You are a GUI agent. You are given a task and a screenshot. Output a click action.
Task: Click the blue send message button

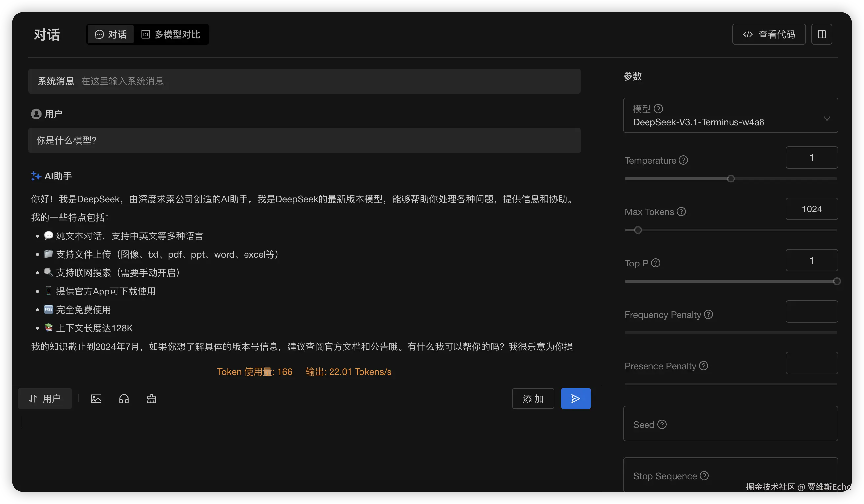pos(576,398)
